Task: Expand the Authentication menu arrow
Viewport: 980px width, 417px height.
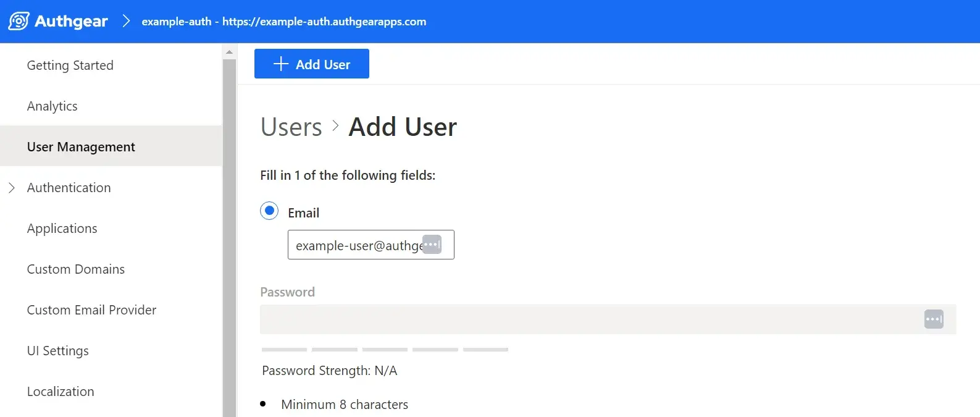Action: point(12,188)
